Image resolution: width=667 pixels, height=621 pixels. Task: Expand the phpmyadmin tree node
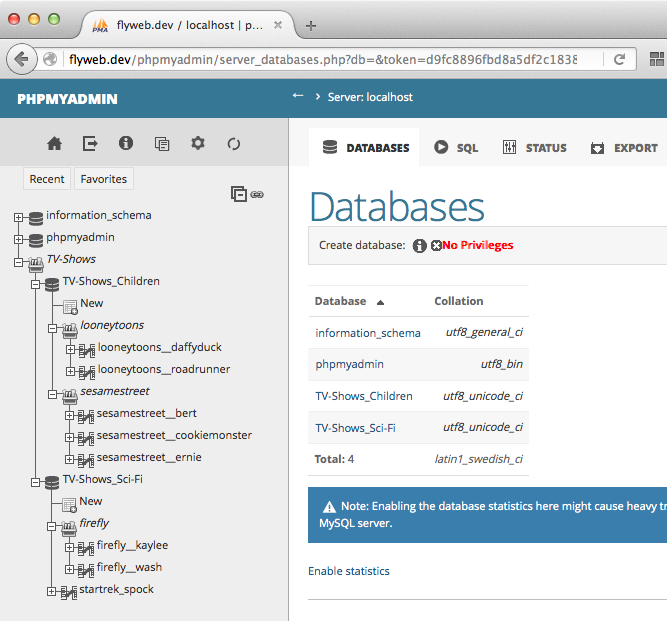point(18,239)
